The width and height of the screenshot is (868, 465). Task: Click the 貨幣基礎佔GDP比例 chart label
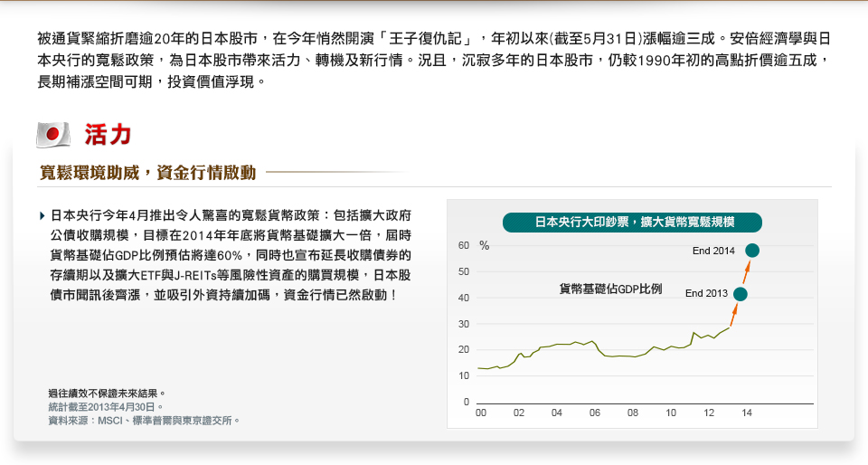click(x=610, y=289)
